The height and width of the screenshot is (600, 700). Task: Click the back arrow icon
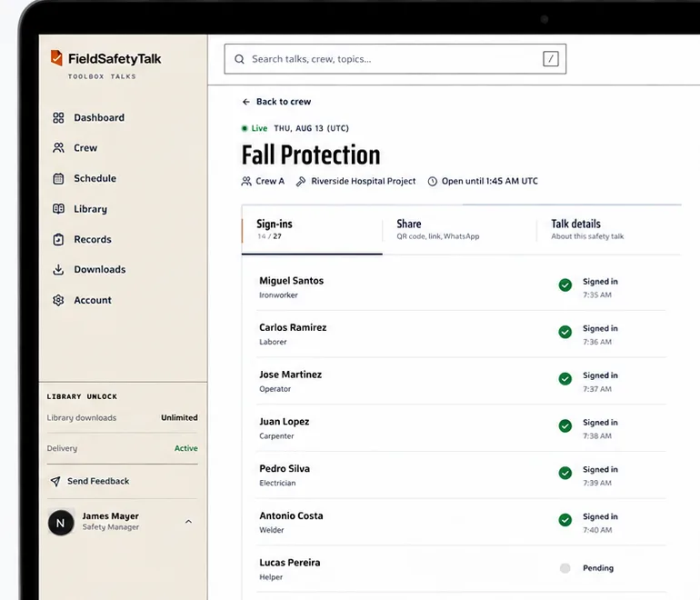pos(246,102)
